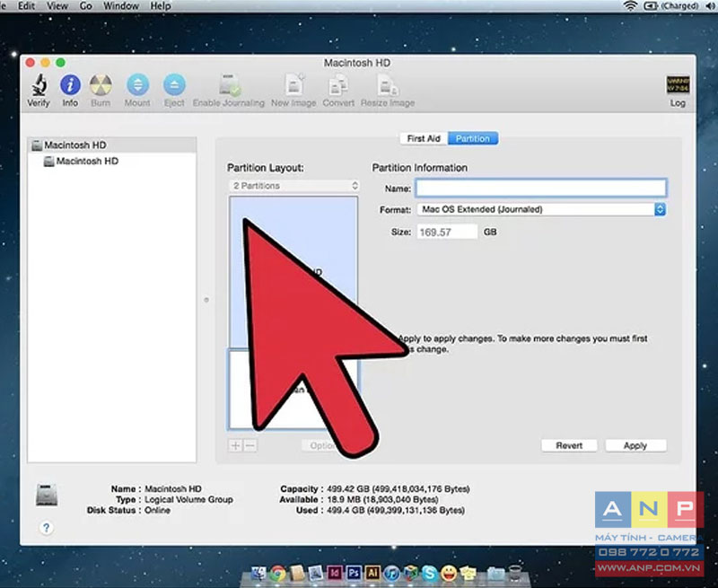Click the Apply button
The width and height of the screenshot is (718, 588).
(635, 445)
